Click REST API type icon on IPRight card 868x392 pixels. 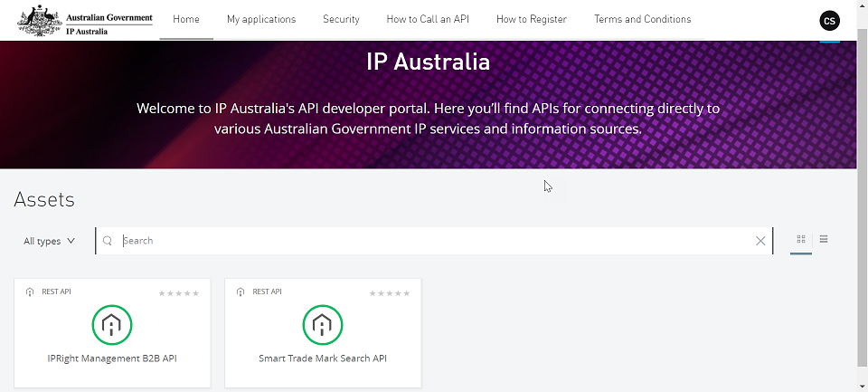[30, 292]
